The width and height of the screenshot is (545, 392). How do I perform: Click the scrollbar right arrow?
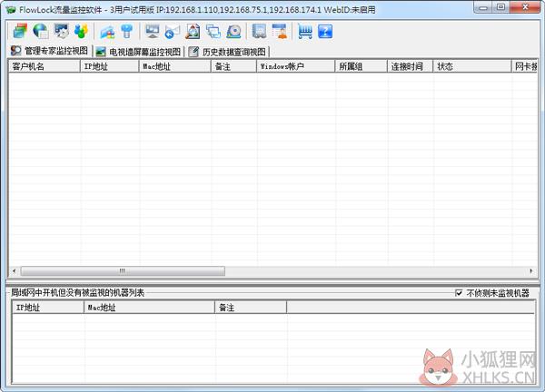tap(531, 270)
